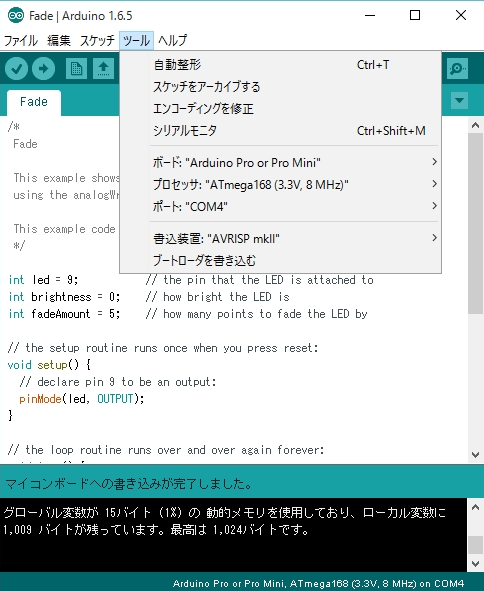Open the ファイル menu

21,40
